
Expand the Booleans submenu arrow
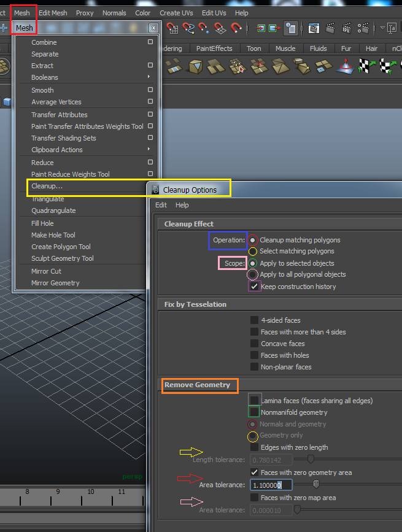point(149,77)
